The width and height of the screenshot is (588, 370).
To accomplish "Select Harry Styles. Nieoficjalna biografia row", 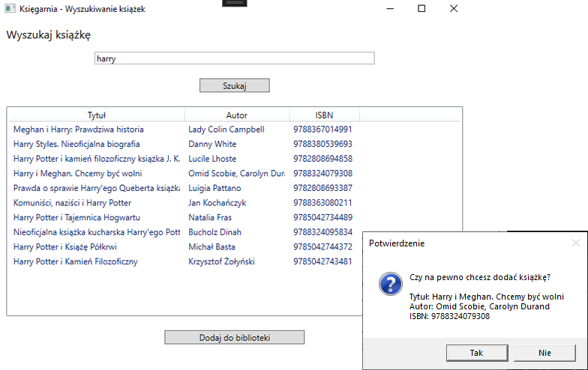I will [234, 144].
